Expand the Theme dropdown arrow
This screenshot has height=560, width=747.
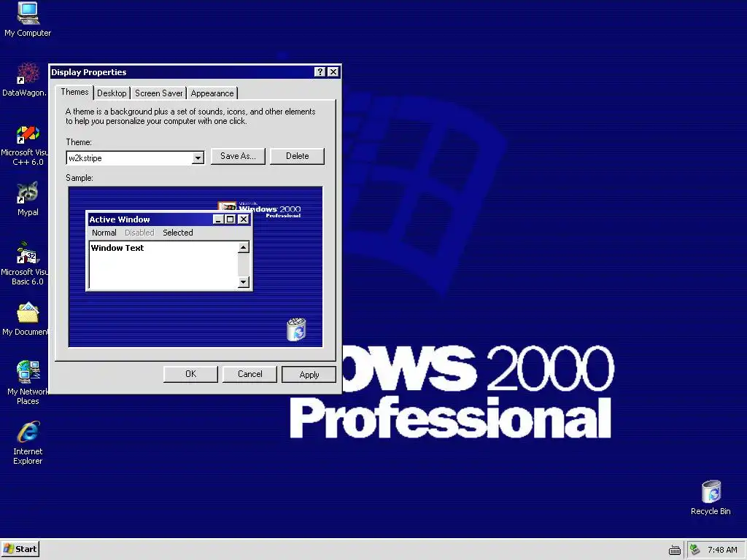[x=198, y=158]
